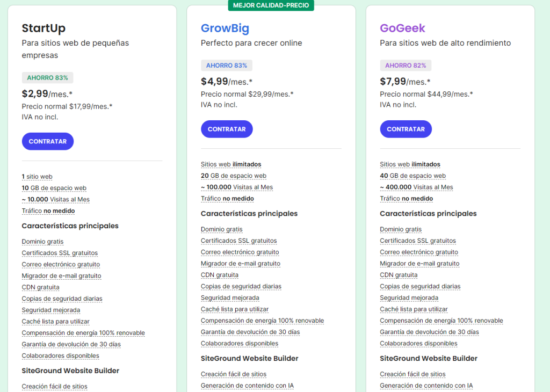Click '~ 400.000 Visitas al Mes' feature
This screenshot has height=392, width=550.
tap(416, 187)
